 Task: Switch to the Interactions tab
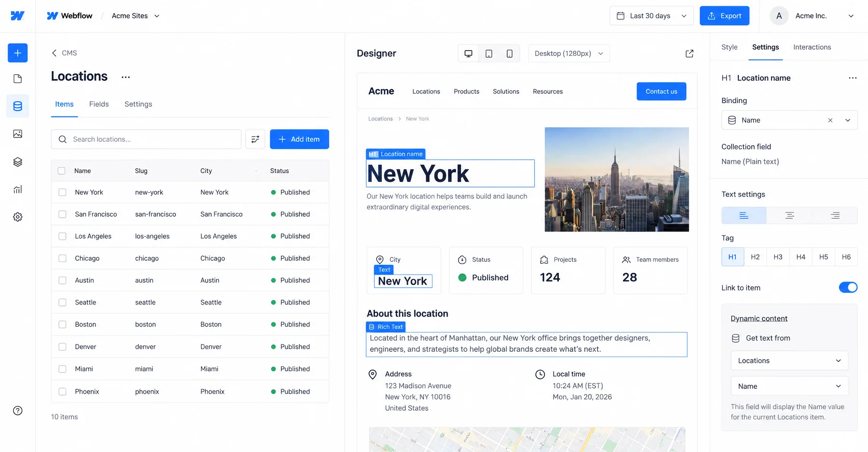(x=812, y=47)
